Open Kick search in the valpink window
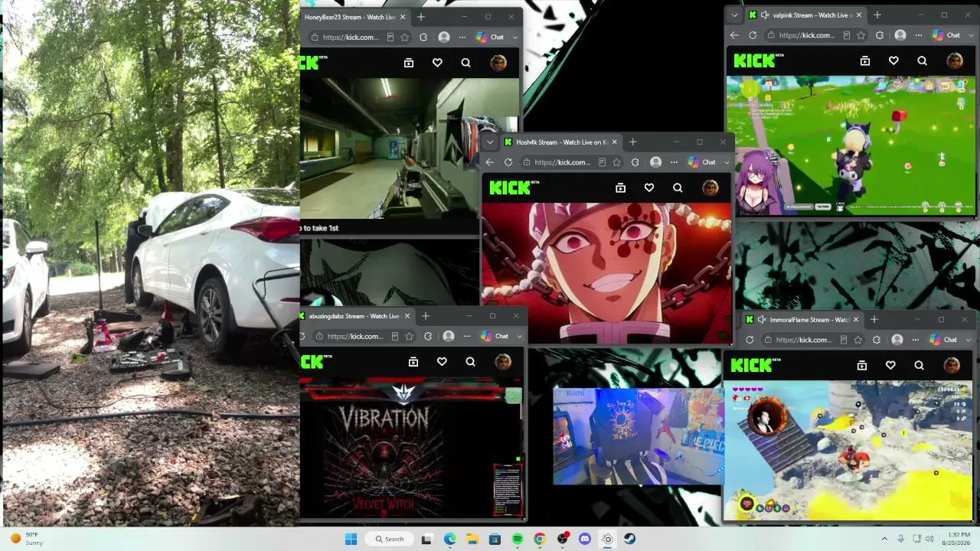This screenshot has height=551, width=980. point(922,60)
